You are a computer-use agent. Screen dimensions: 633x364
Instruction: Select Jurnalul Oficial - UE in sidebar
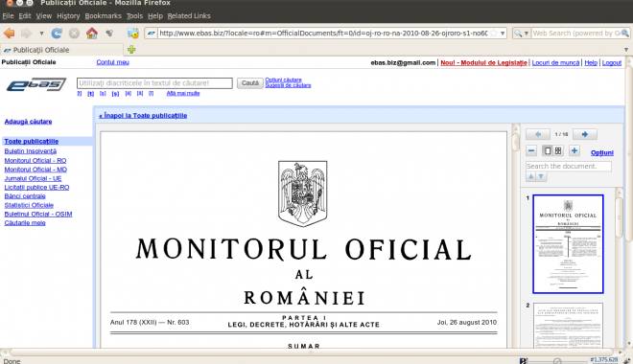(x=33, y=178)
